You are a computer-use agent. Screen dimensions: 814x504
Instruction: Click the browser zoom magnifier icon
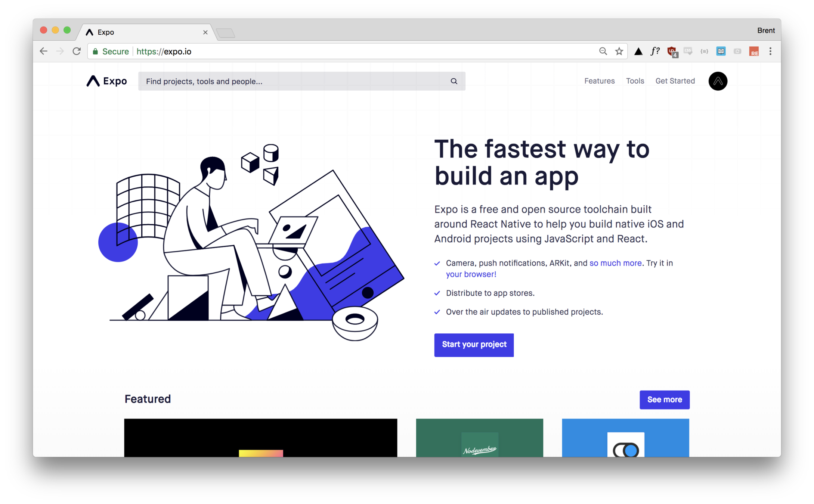(x=603, y=51)
